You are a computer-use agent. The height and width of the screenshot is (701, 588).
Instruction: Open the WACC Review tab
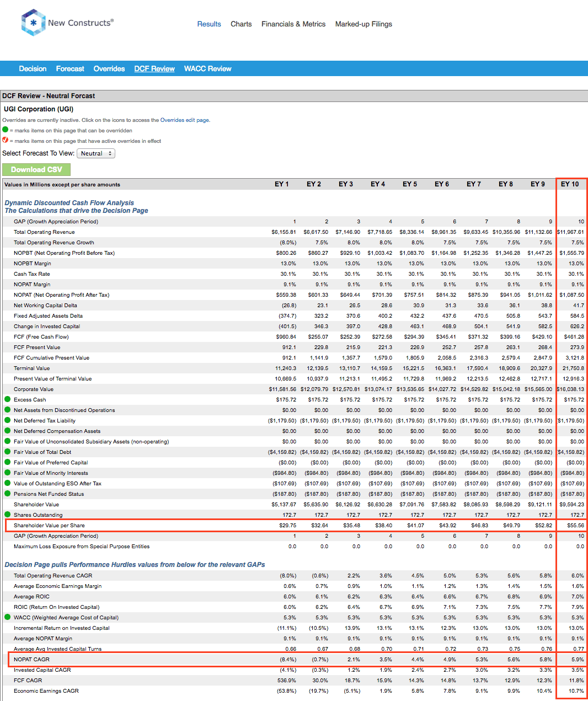(208, 69)
